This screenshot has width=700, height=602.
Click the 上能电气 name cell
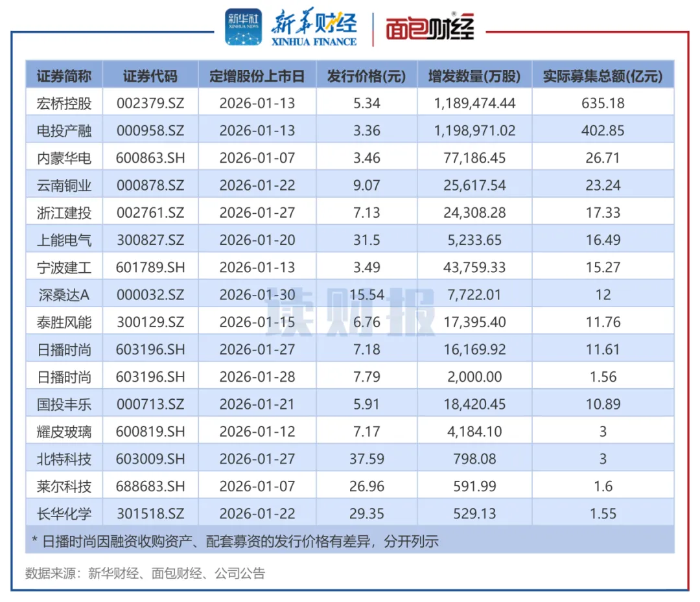64,240
